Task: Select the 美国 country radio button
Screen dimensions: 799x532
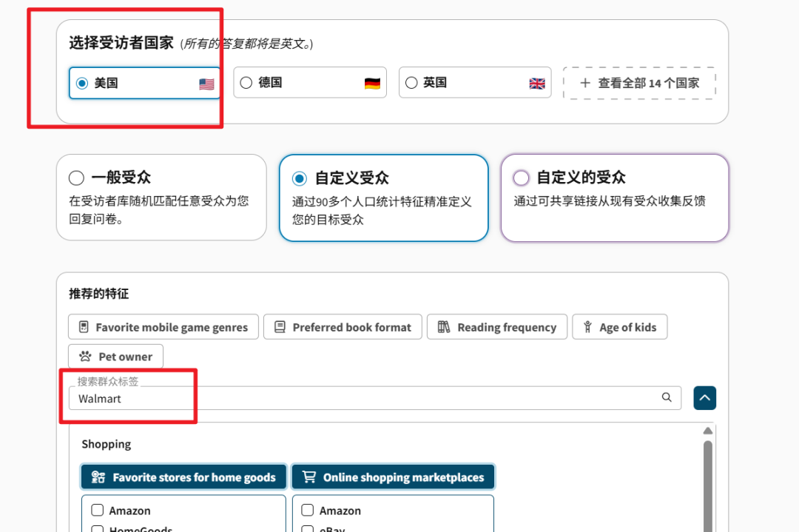Action: click(x=82, y=84)
